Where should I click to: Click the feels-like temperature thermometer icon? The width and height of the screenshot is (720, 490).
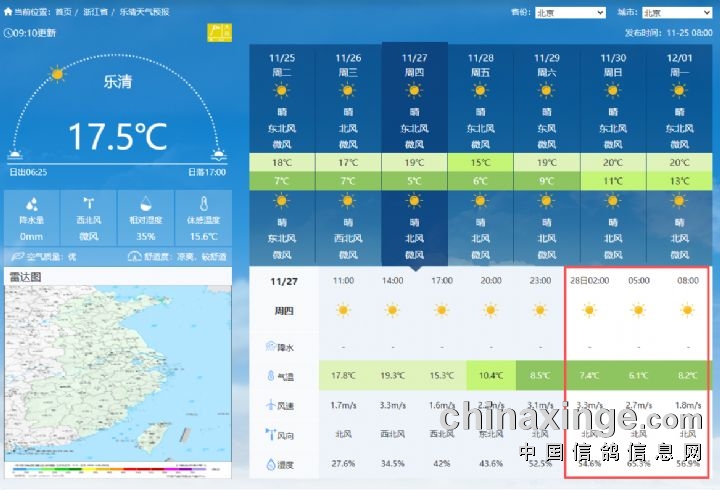tap(203, 205)
